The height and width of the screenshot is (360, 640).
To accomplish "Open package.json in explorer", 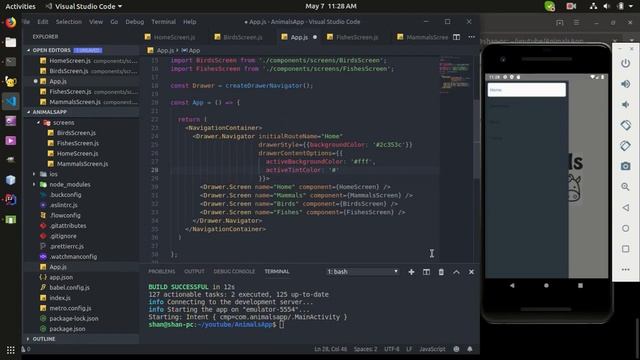I will (x=67, y=329).
